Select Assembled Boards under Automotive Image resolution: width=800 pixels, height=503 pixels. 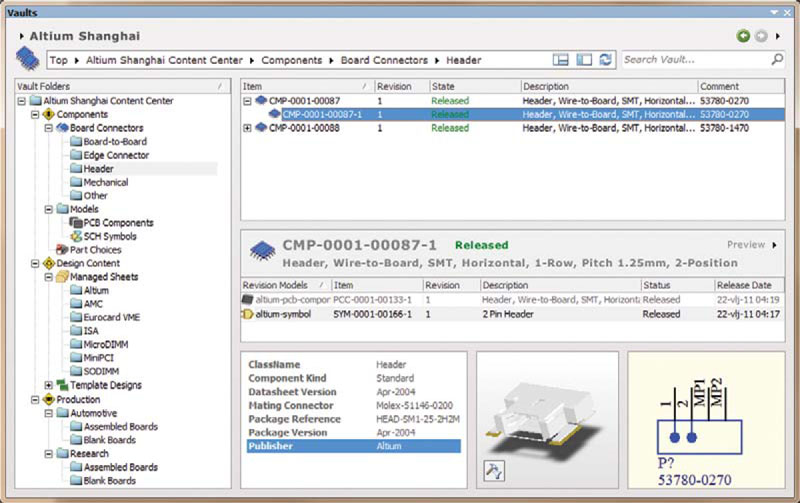coord(120,426)
